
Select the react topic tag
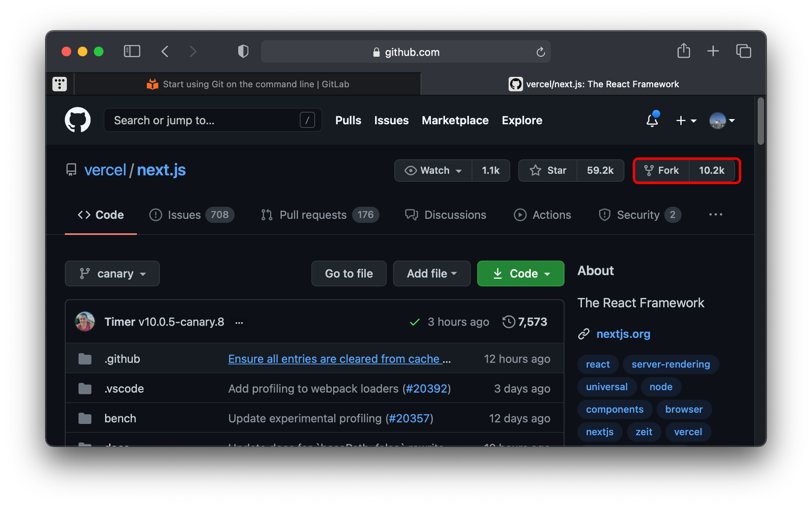(598, 364)
